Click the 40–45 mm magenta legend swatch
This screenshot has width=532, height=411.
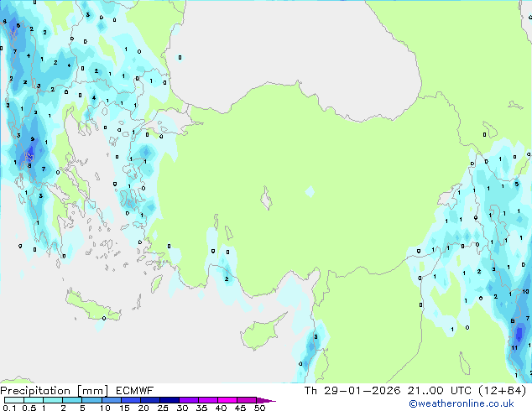227,400
